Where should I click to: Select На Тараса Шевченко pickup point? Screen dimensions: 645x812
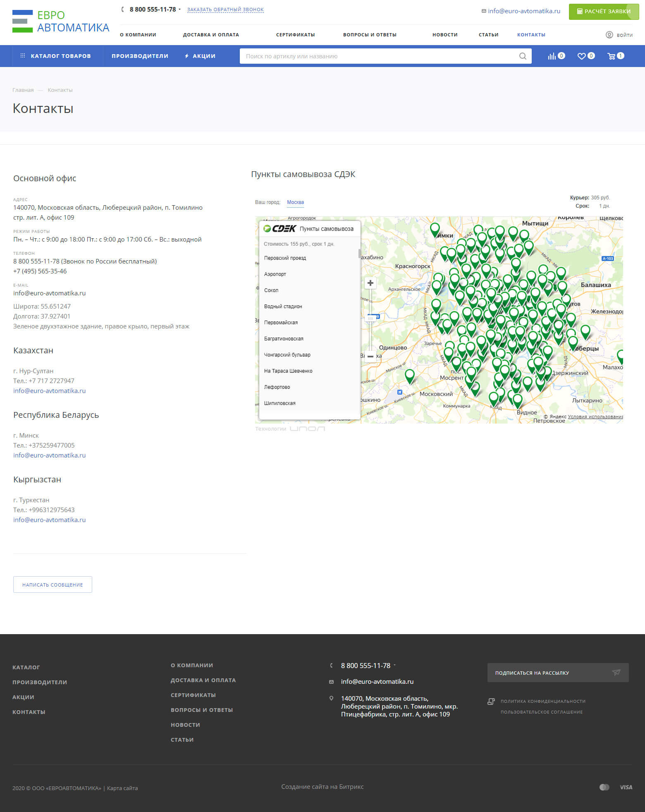[288, 371]
